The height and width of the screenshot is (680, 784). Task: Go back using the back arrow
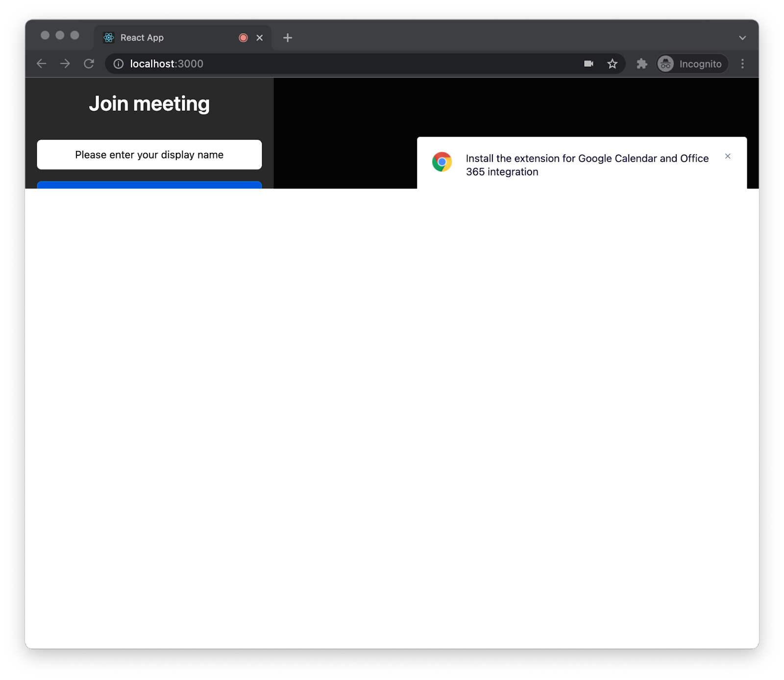coord(41,63)
